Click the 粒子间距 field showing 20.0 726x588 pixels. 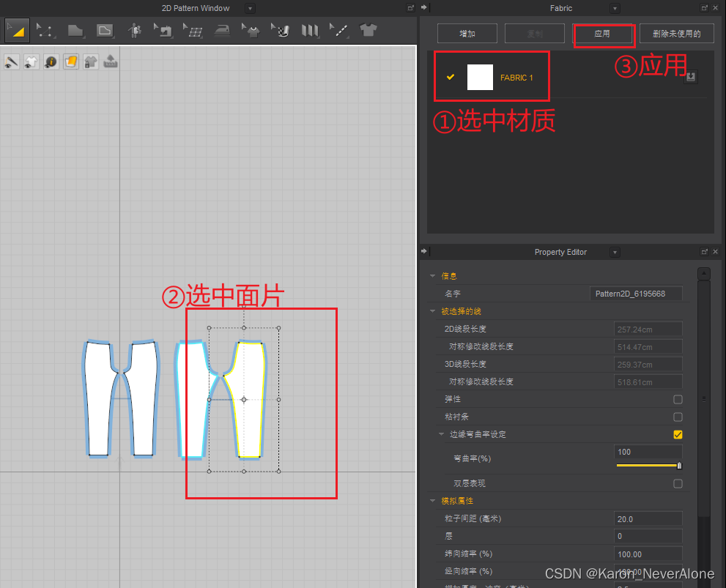point(648,519)
